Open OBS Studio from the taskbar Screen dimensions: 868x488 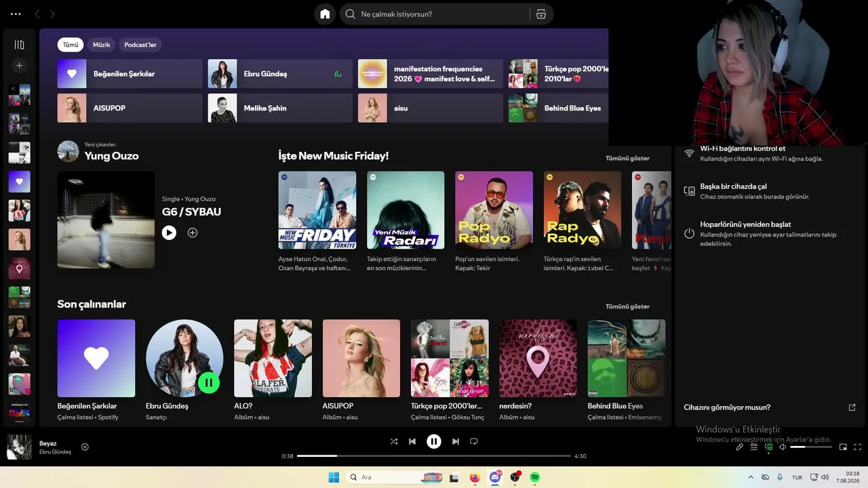tap(515, 477)
